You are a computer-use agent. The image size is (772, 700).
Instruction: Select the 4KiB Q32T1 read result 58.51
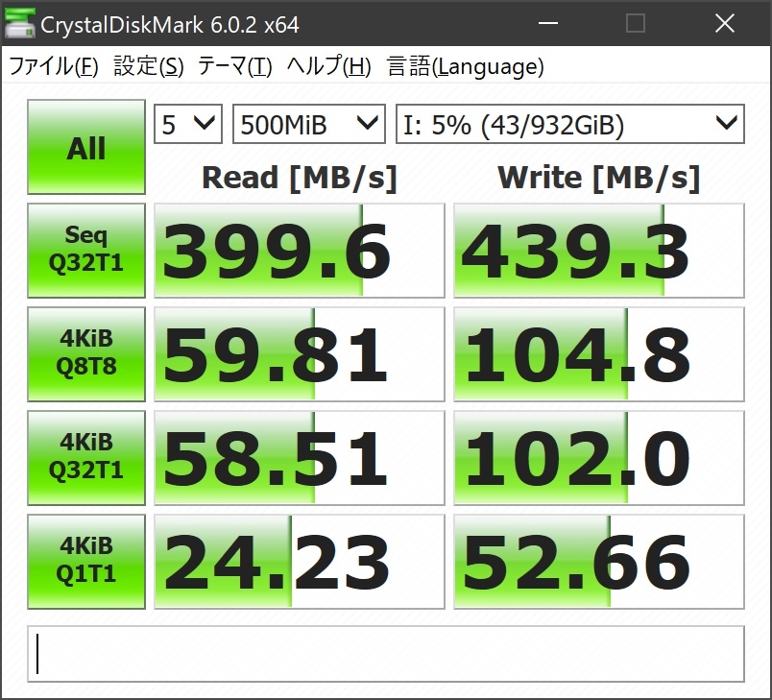click(x=300, y=458)
